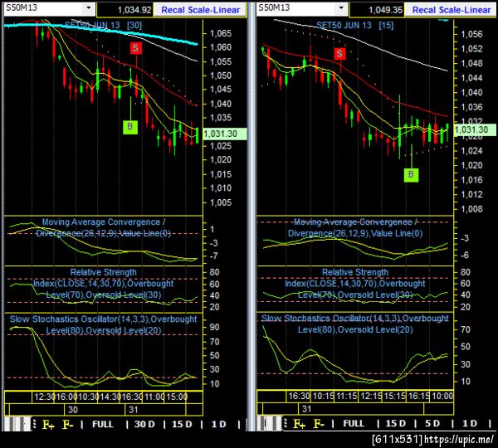Select FULL range on left chart toolbar

pyautogui.click(x=103, y=424)
